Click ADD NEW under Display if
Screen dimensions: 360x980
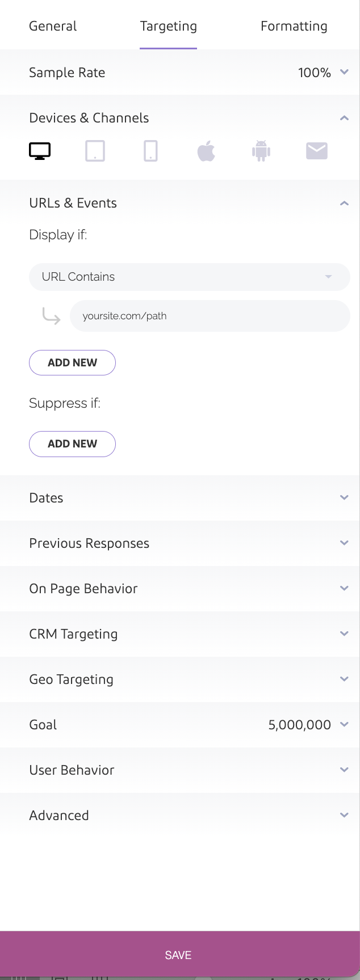pos(72,363)
